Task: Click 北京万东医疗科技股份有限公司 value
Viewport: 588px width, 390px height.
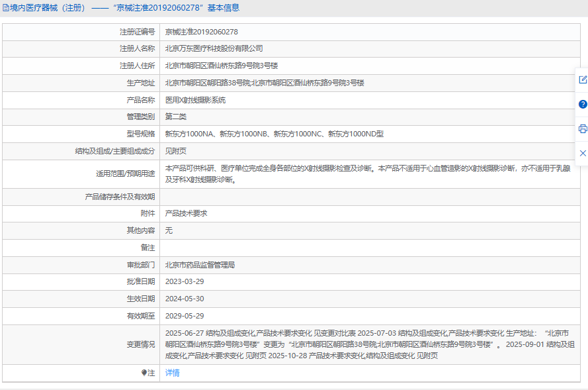Action: 214,48
